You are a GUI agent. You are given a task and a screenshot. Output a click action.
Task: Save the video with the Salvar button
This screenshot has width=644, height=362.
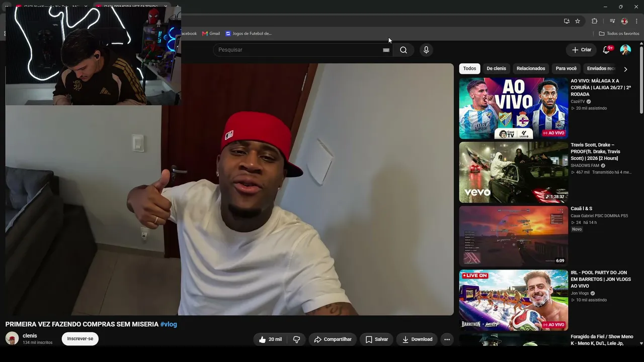pyautogui.click(x=376, y=339)
